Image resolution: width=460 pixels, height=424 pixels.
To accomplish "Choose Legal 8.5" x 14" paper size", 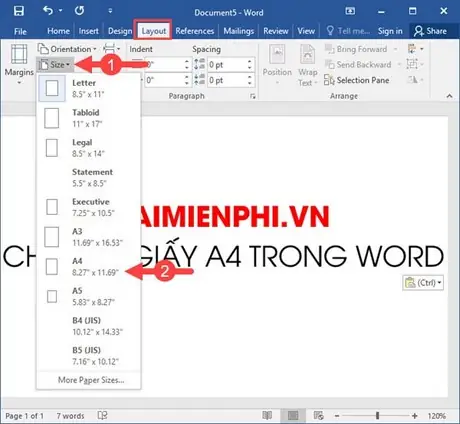I will [x=89, y=148].
